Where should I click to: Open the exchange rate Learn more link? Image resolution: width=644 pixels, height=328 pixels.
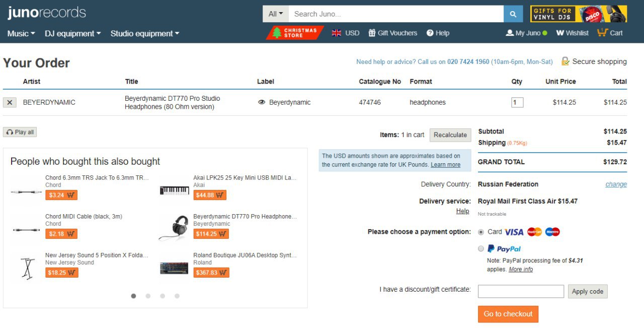tap(445, 165)
